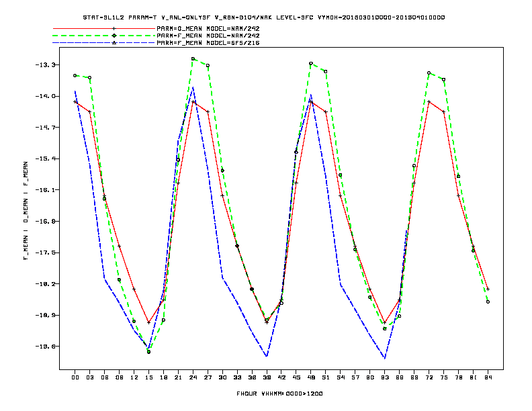The height and width of the screenshot is (411, 532).
Task: Click x-axis tick label 24
Action: click(x=193, y=377)
